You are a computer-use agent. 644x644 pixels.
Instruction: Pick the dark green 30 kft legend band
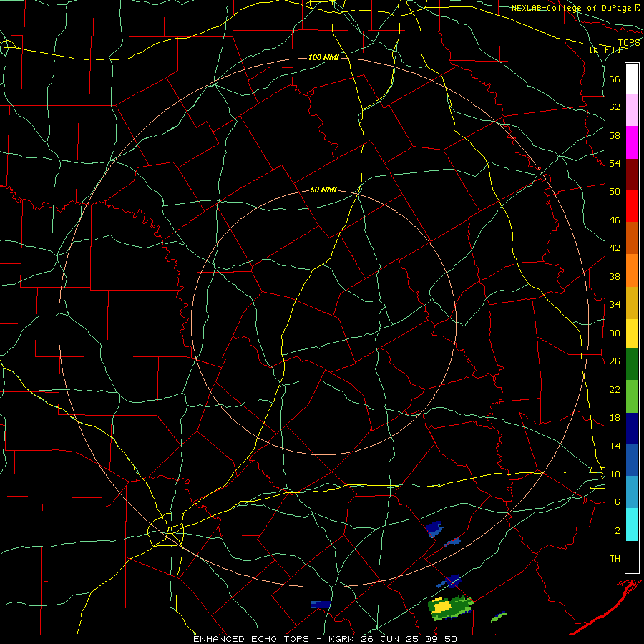click(632, 364)
